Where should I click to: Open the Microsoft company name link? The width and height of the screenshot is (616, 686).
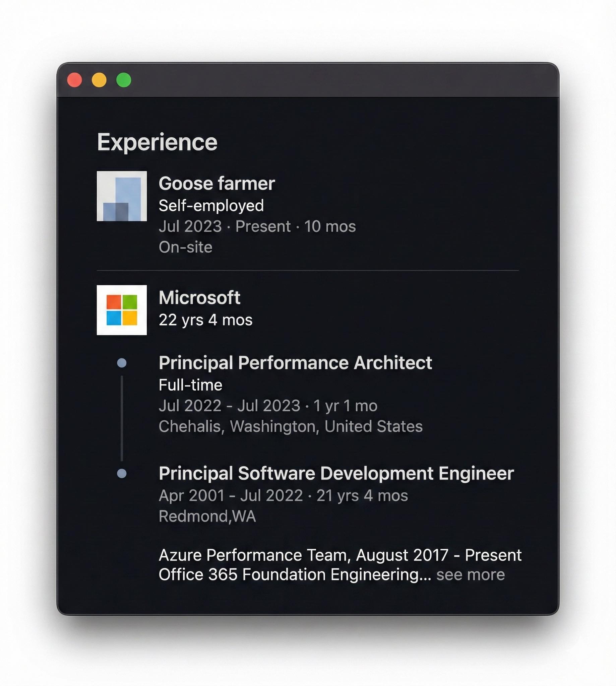point(200,297)
